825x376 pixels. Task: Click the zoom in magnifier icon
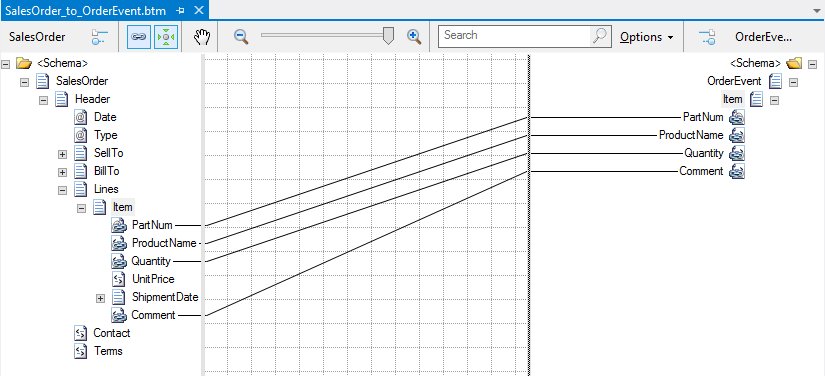pyautogui.click(x=415, y=36)
